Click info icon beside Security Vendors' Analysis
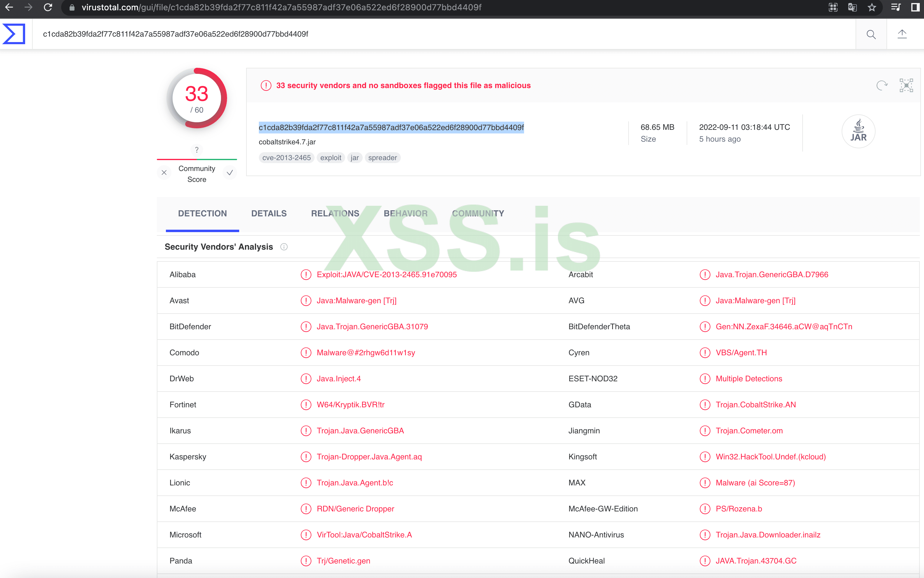 point(284,247)
